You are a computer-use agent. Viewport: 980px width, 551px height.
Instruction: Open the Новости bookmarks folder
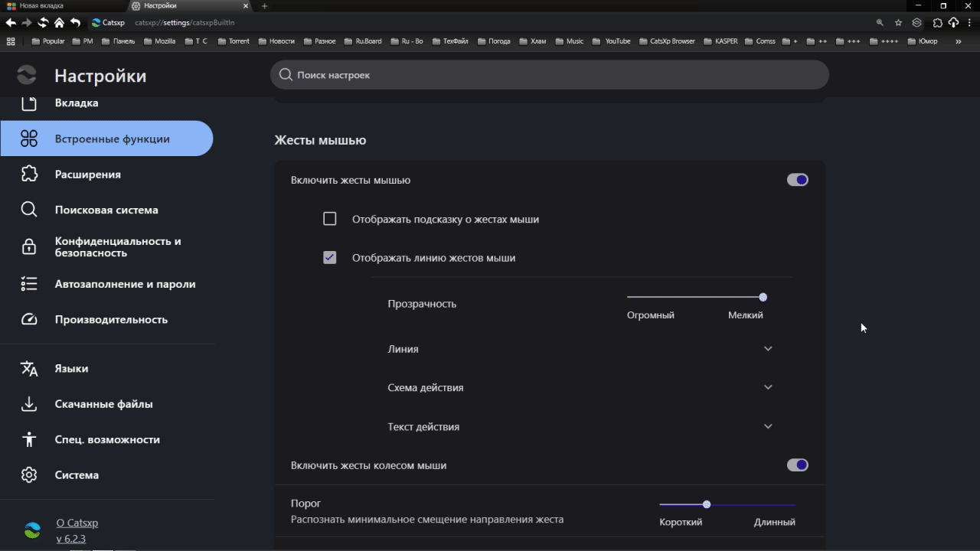pyautogui.click(x=276, y=41)
